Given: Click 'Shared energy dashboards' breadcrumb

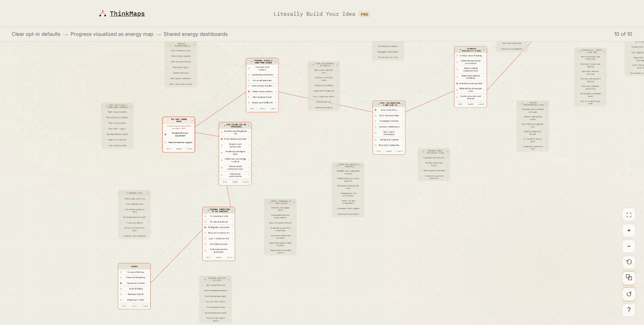Looking at the screenshot, I should coord(196,34).
